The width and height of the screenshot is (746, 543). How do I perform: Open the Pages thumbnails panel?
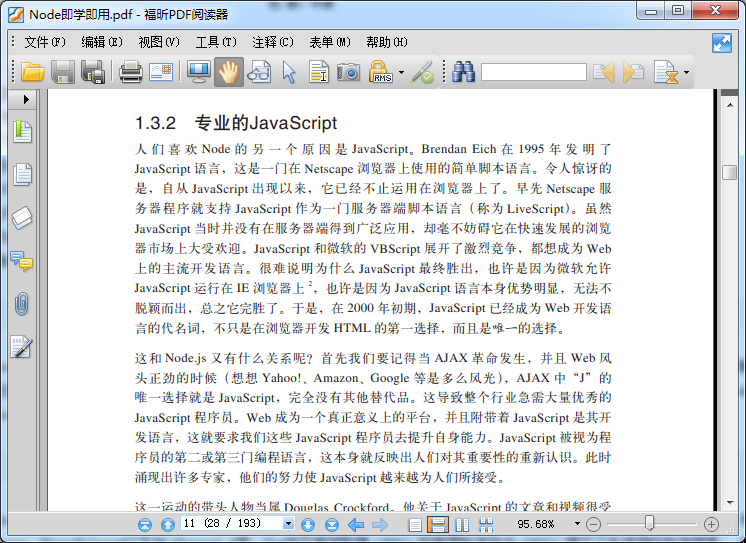click(x=22, y=175)
